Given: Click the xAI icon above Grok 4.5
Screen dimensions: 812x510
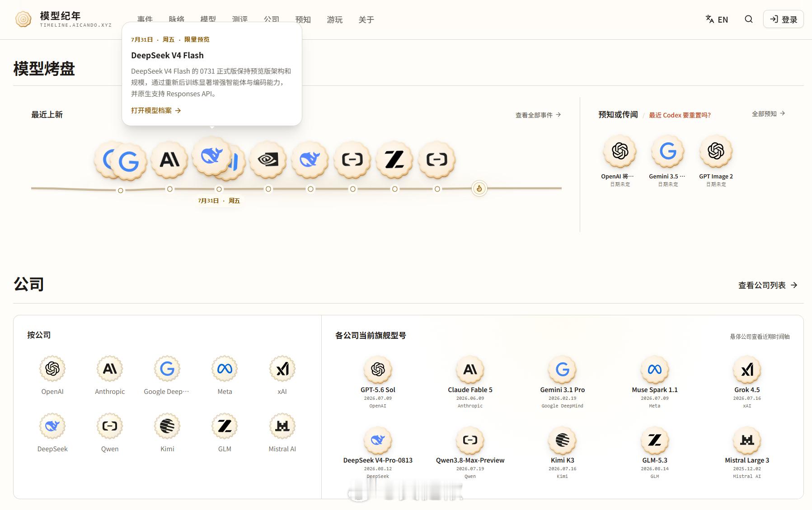Looking at the screenshot, I should (x=747, y=370).
